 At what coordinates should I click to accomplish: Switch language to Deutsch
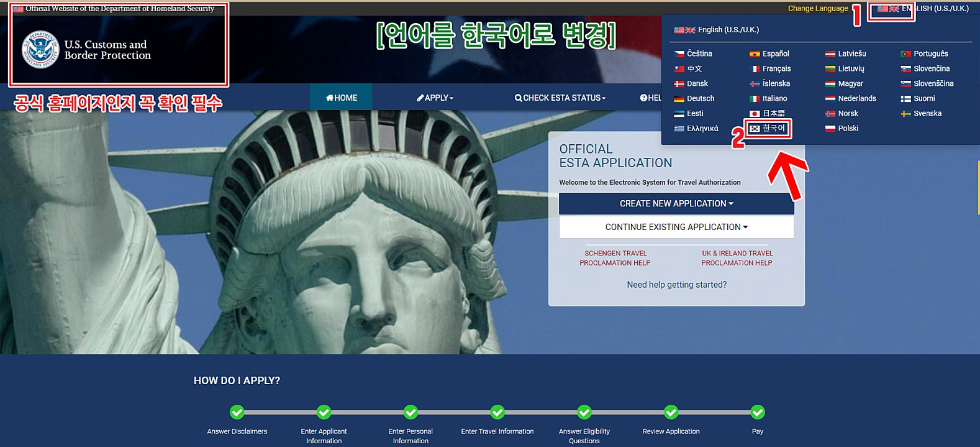point(694,98)
